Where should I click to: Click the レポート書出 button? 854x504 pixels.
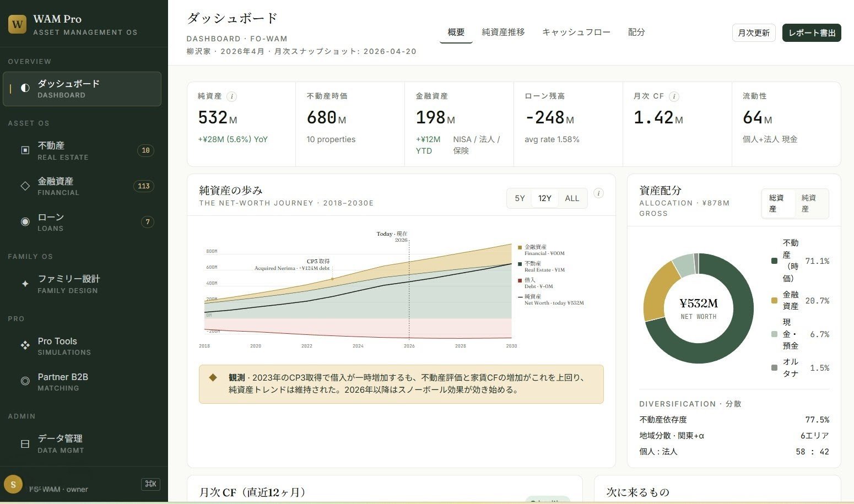(x=811, y=32)
